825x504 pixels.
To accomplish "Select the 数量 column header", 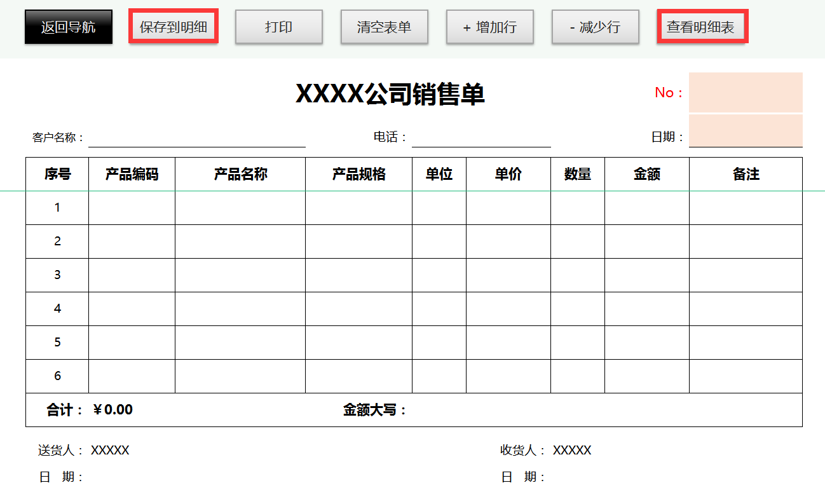I will tap(578, 174).
